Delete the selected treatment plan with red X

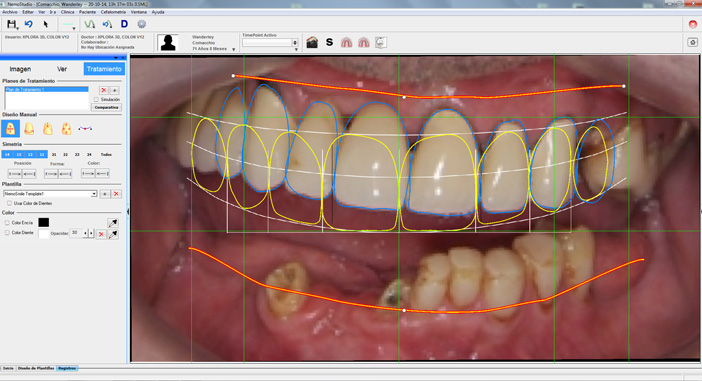click(103, 90)
